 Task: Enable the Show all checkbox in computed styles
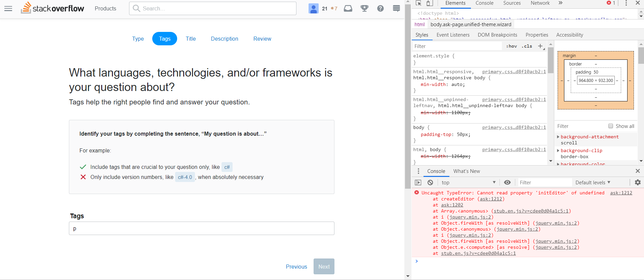611,126
